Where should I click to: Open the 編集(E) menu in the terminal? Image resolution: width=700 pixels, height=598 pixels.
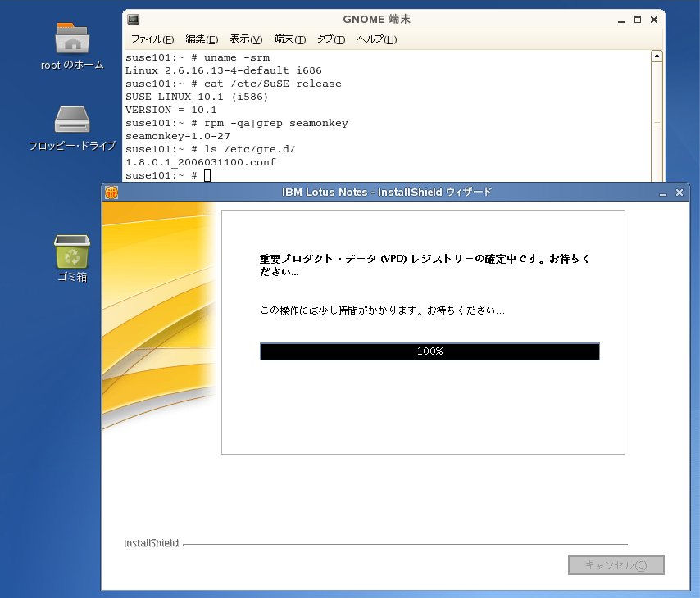(202, 39)
